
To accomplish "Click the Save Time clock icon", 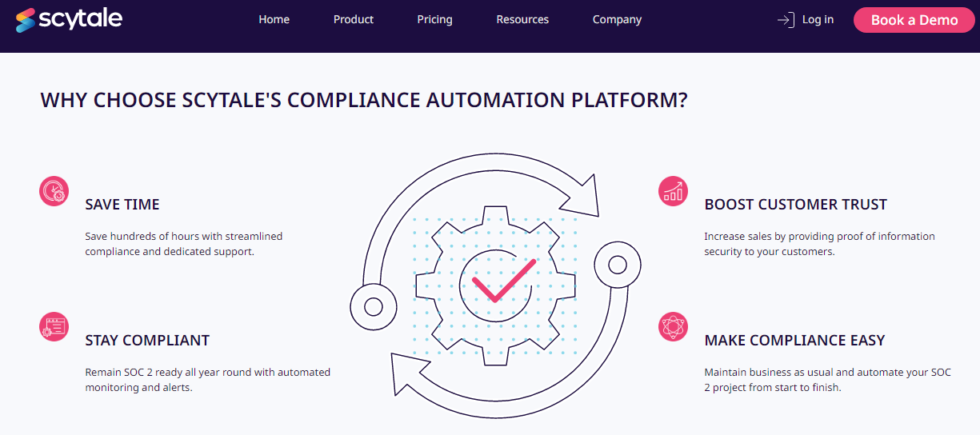I will [x=54, y=191].
